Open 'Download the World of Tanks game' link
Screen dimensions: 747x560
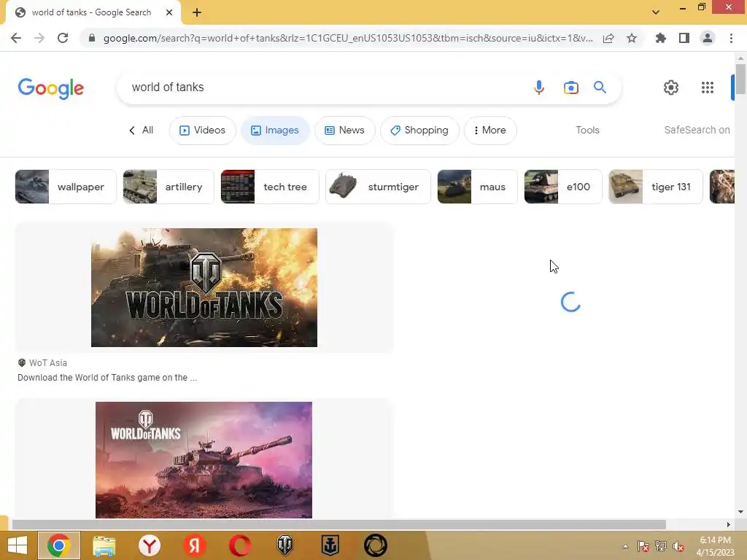pyautogui.click(x=107, y=378)
